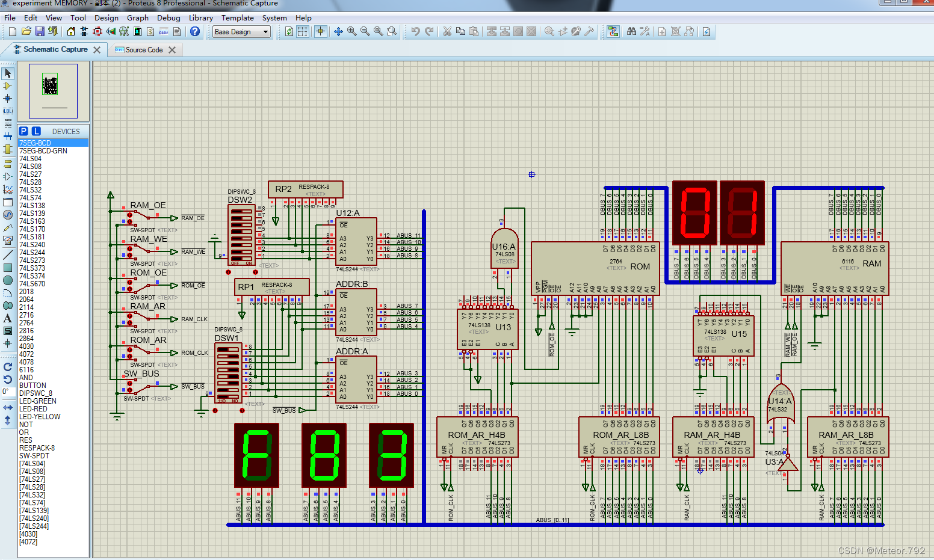Open the Design menu

107,17
